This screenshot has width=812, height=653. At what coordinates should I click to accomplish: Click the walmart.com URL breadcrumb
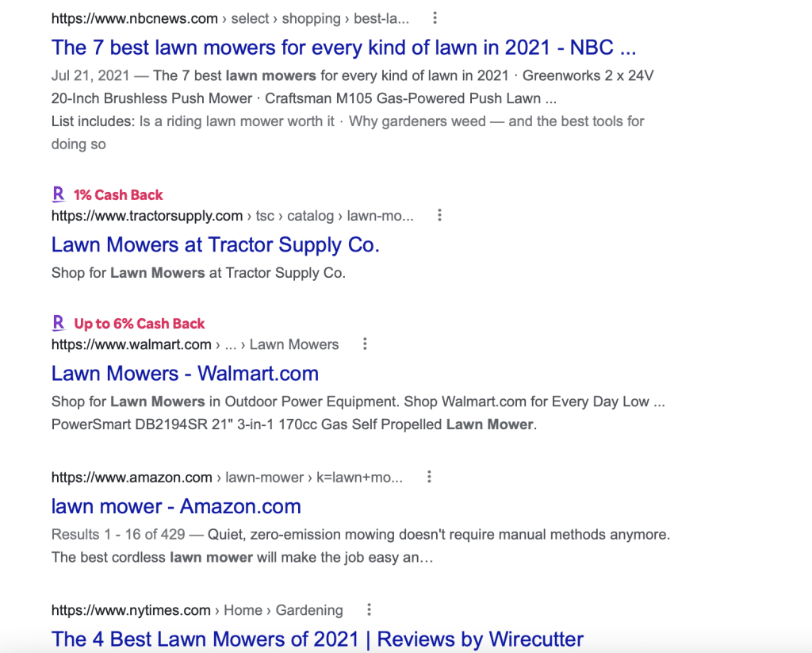click(x=195, y=344)
